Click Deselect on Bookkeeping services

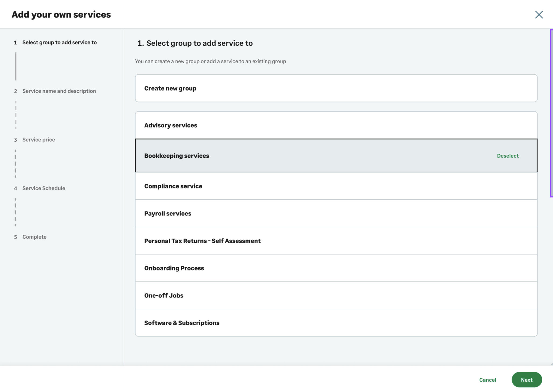[x=508, y=156]
